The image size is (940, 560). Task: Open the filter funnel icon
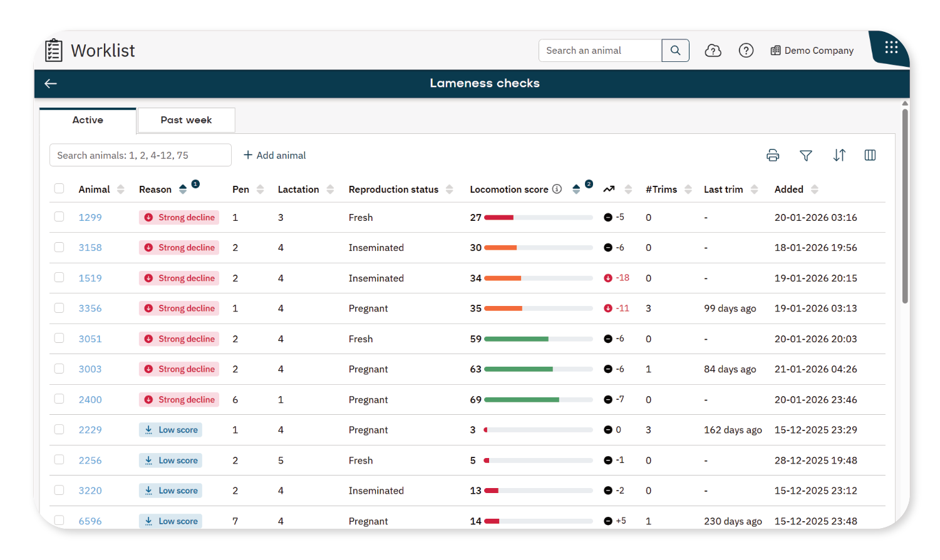[x=806, y=156]
